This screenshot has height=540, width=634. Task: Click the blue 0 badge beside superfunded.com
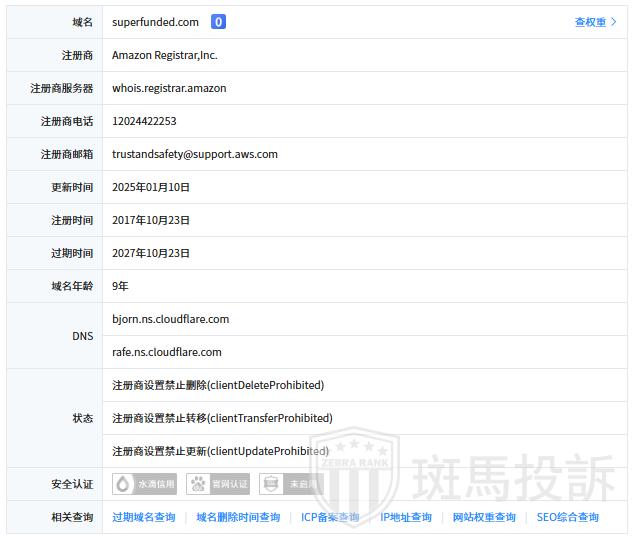point(218,22)
